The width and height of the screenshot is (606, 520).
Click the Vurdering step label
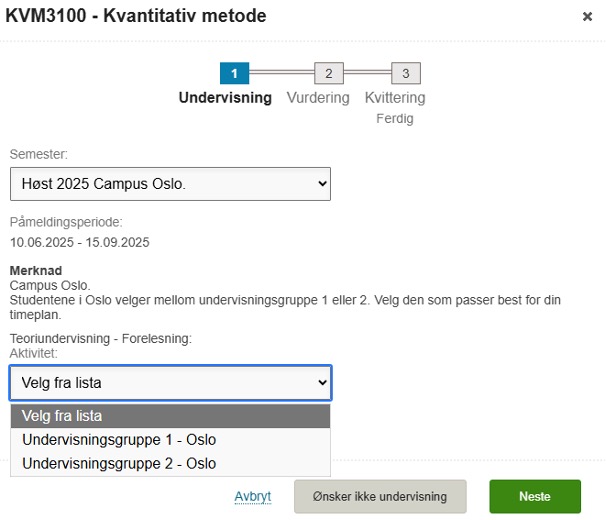click(x=318, y=98)
